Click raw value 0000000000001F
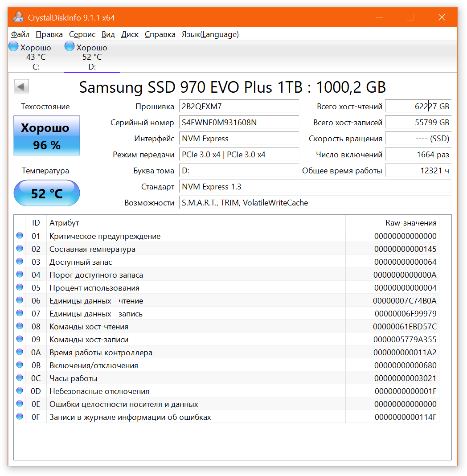 coord(406,391)
